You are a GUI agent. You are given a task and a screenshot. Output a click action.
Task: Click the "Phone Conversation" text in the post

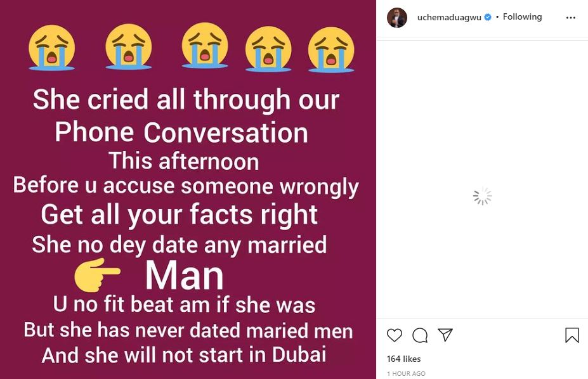click(x=181, y=132)
